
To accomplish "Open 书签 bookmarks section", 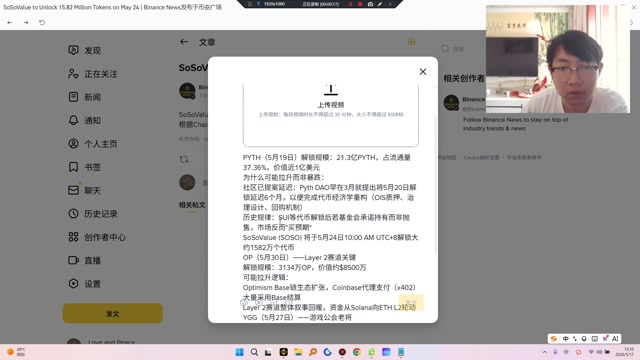I will [x=84, y=167].
